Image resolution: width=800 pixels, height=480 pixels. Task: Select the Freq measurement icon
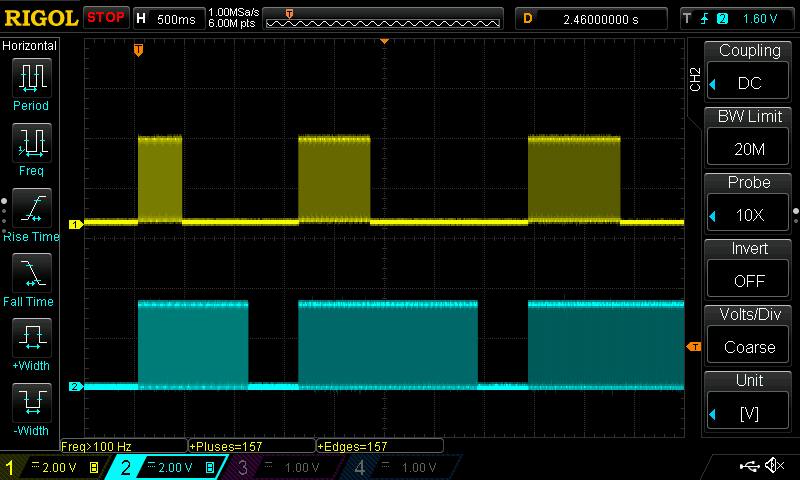[31, 147]
